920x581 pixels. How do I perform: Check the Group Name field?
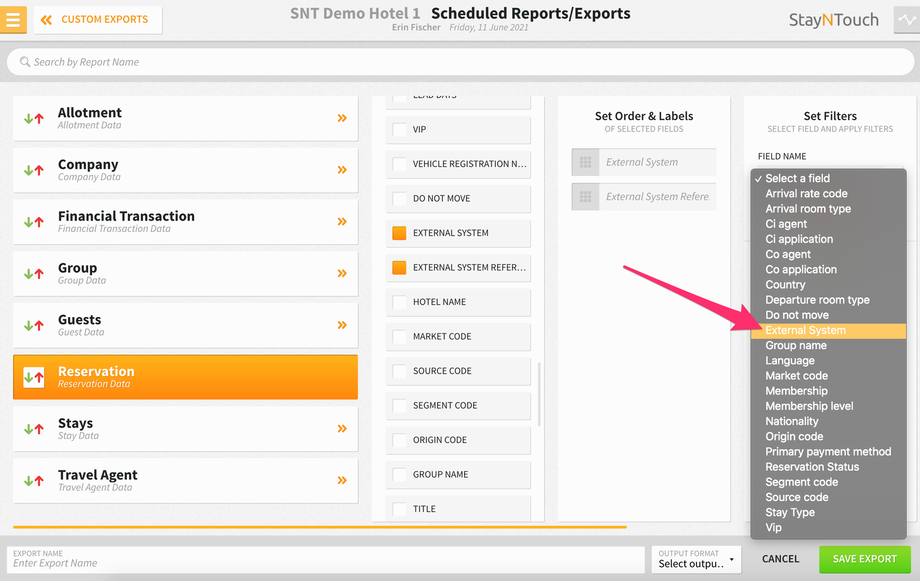coord(399,475)
